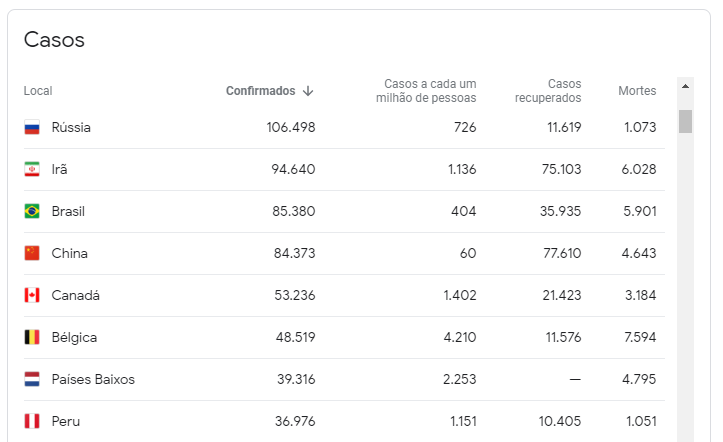Image resolution: width=723 pixels, height=442 pixels.
Task: Select the Países Baixos row name
Action: (93, 380)
